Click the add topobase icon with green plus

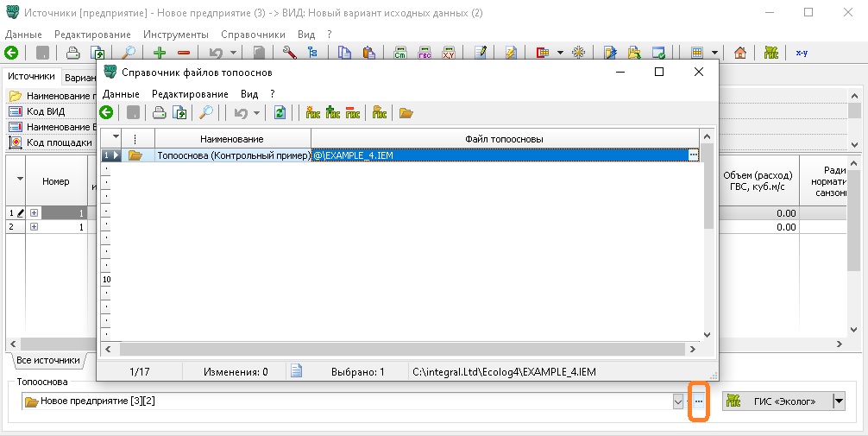coord(332,112)
